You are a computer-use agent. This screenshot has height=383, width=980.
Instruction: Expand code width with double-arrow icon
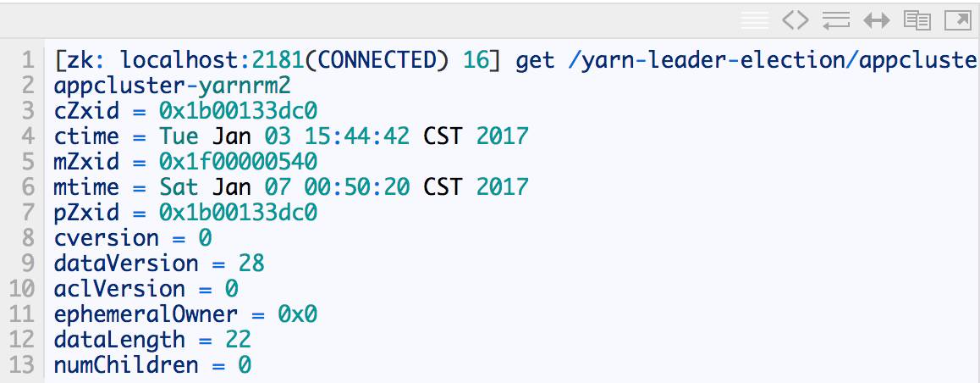[x=876, y=20]
